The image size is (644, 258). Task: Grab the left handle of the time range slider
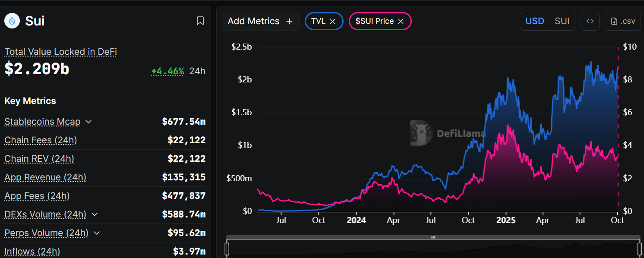coord(227,249)
